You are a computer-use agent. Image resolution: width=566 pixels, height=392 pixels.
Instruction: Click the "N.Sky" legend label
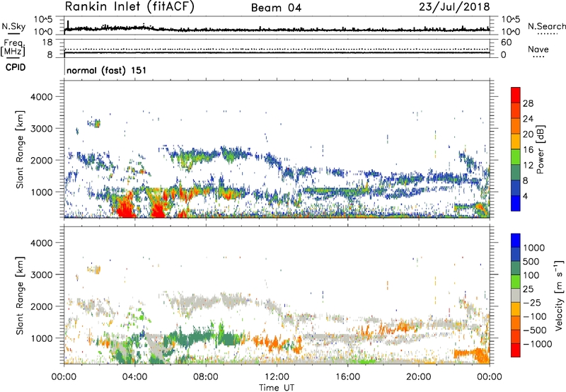13,26
